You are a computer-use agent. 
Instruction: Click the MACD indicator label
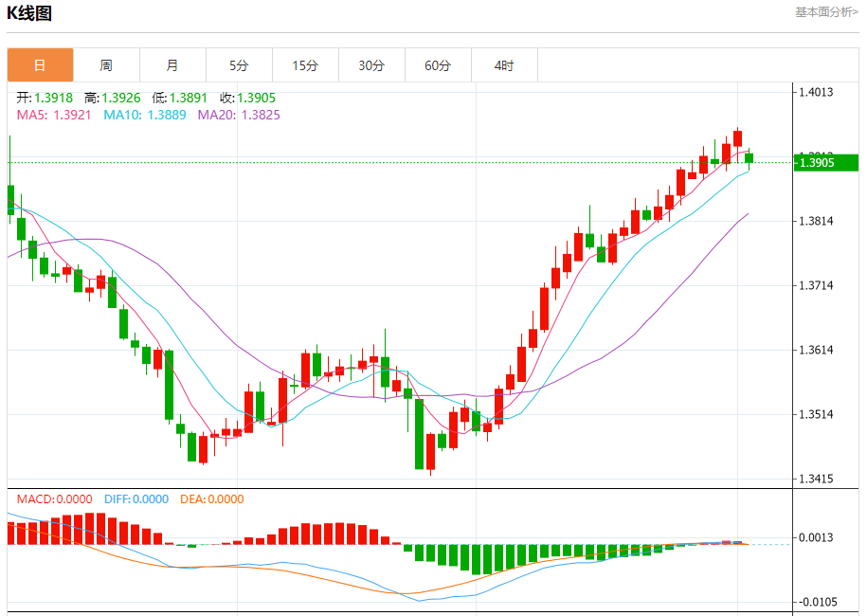pos(55,498)
